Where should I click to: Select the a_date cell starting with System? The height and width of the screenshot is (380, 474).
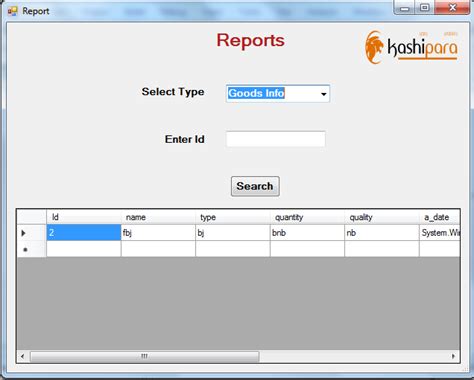440,233
